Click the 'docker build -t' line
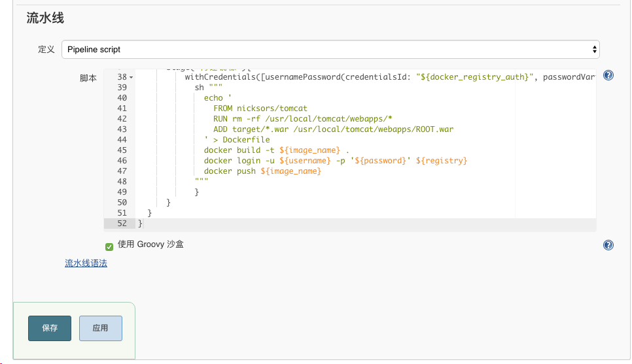The height and width of the screenshot is (364, 632). coord(276,150)
